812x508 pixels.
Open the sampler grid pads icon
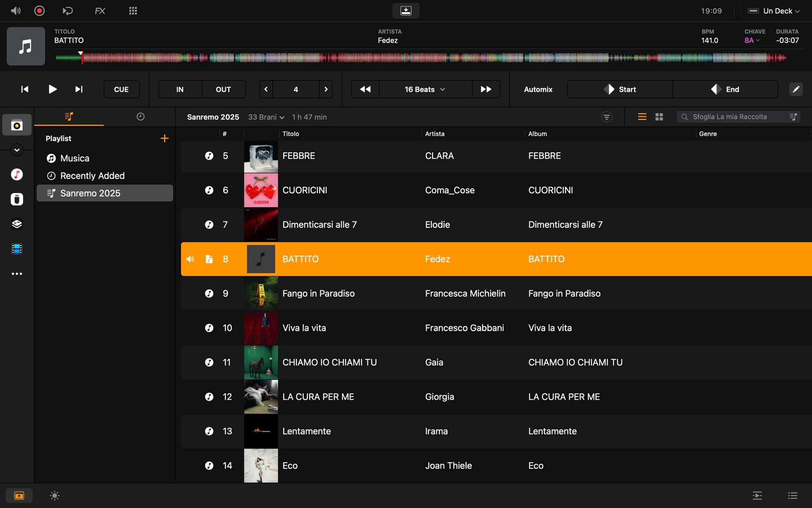133,11
